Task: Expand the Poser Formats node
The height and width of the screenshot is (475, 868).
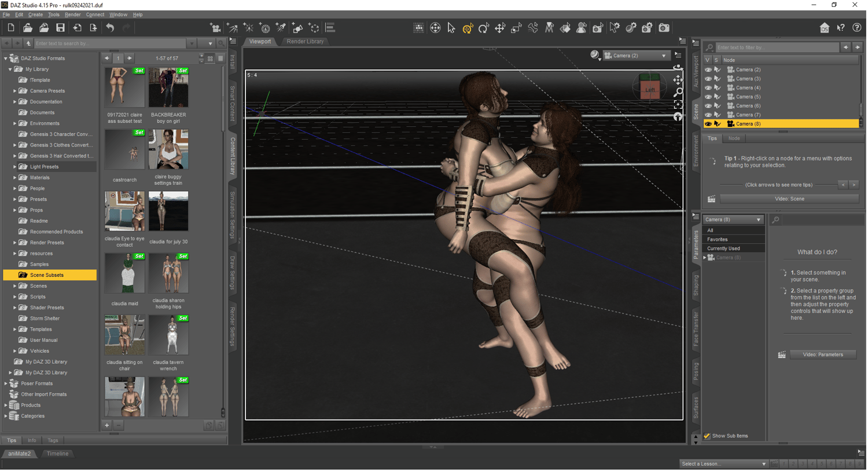Action: 6,383
